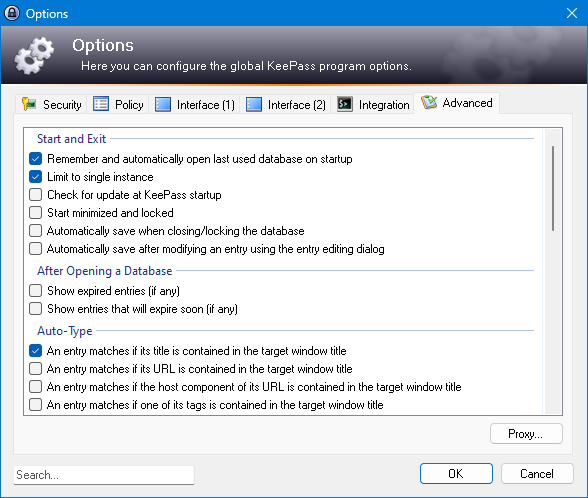Click the Security tab key icon
Screen dimensions: 588x498
[x=29, y=104]
